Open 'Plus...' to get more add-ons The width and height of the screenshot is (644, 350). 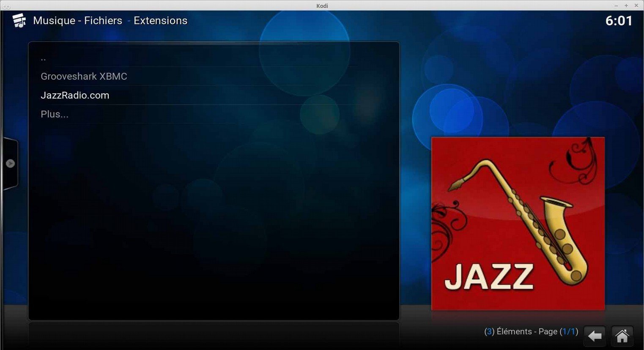(x=55, y=114)
